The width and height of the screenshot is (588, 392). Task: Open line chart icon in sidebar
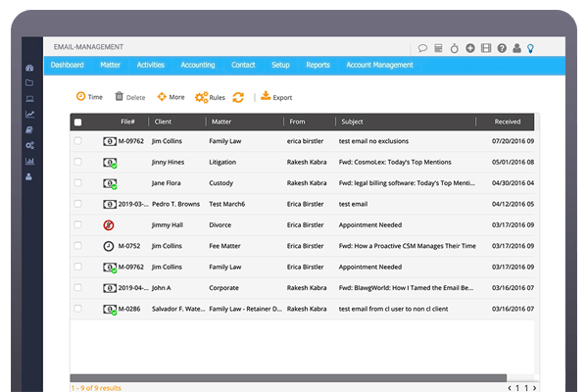pos(29,114)
